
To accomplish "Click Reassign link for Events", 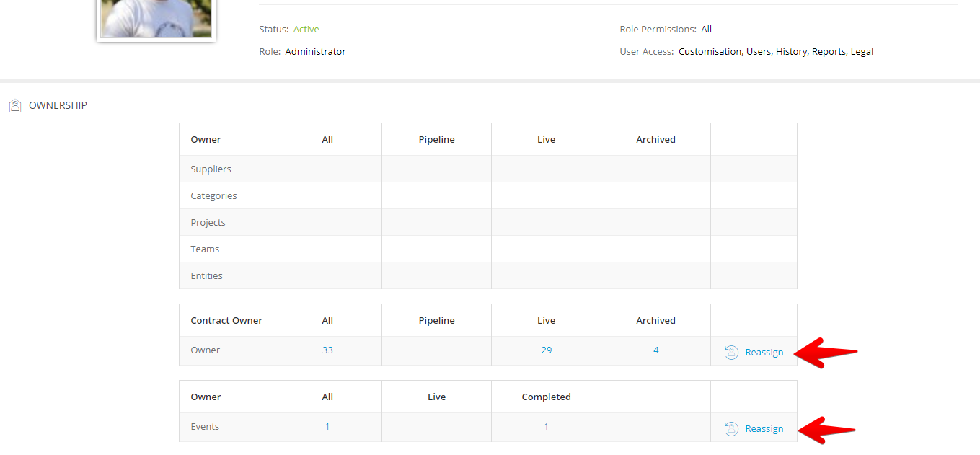I will 764,429.
